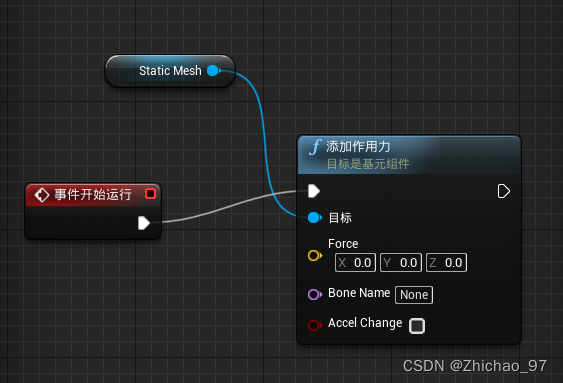
Task: Enable the Accel Change checkbox
Action: click(417, 326)
